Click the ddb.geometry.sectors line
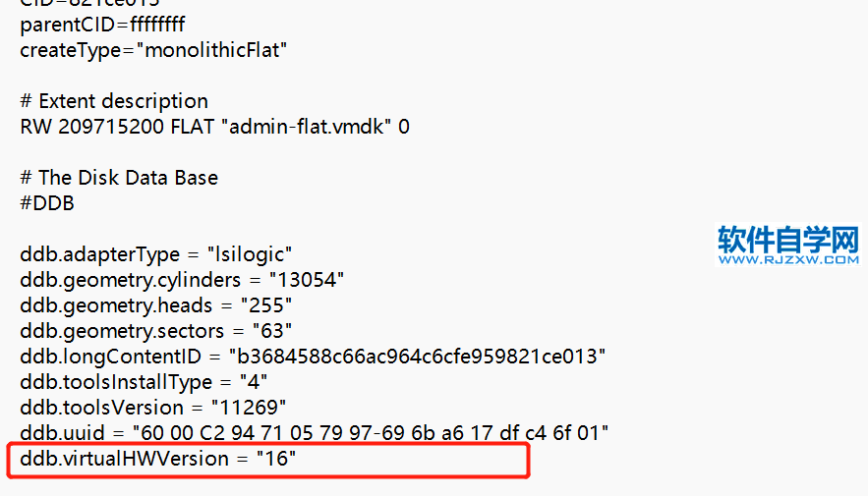Image resolution: width=868 pixels, height=496 pixels. 155,331
